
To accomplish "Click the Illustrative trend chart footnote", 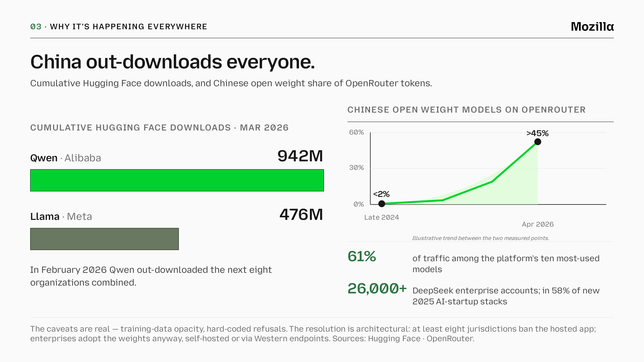I will [x=481, y=238].
